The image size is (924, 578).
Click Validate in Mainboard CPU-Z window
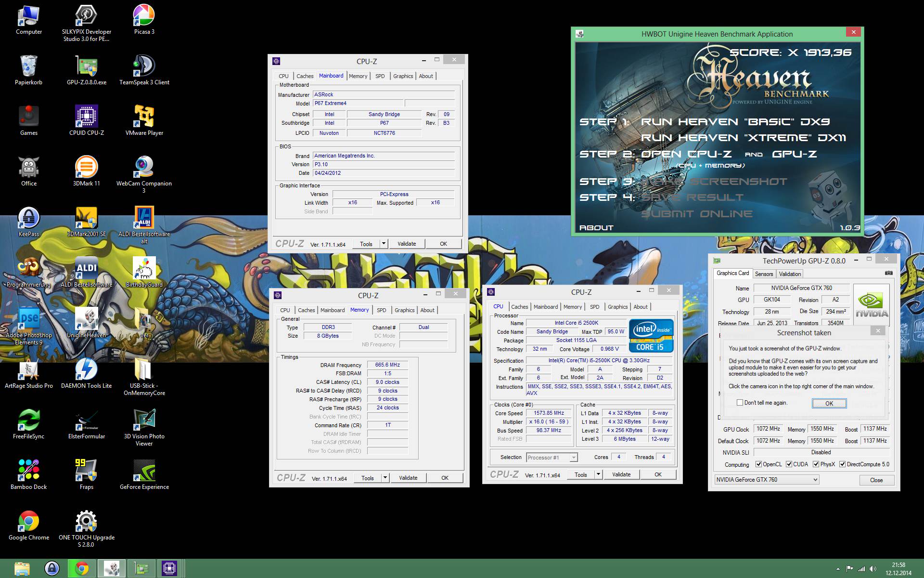[x=407, y=244]
